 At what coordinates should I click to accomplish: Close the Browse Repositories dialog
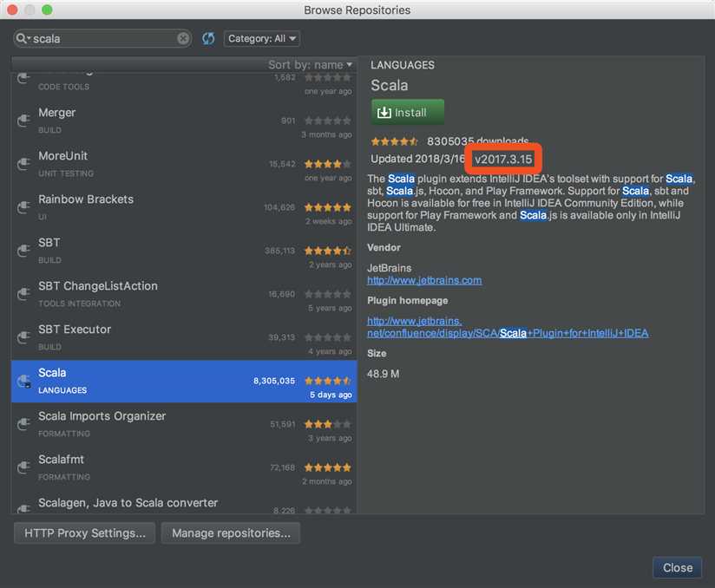click(677, 567)
